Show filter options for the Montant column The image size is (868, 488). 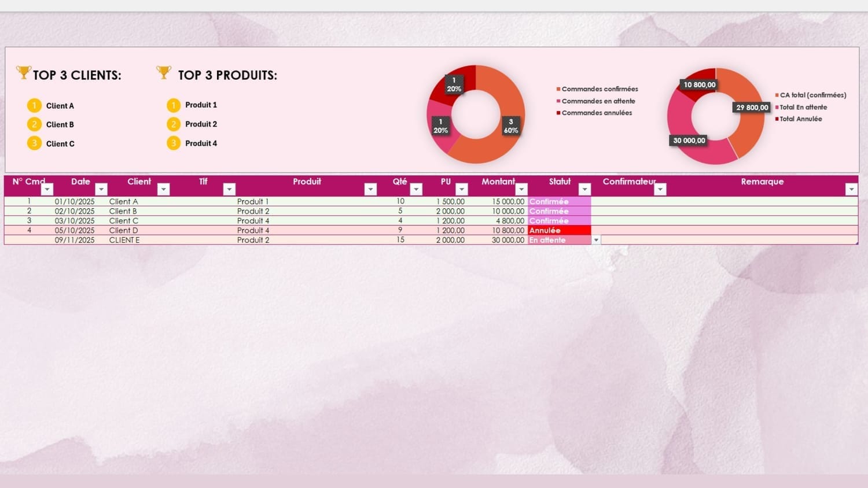tap(522, 189)
